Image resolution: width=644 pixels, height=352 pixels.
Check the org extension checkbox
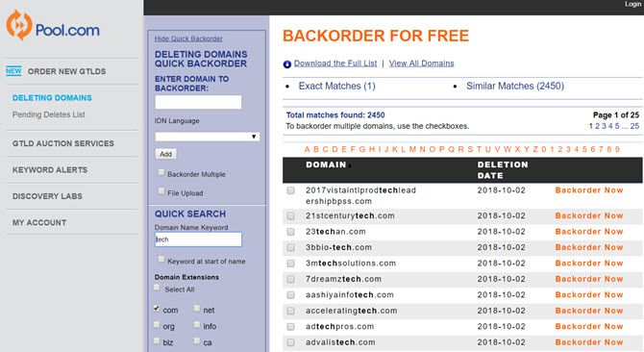pos(157,324)
